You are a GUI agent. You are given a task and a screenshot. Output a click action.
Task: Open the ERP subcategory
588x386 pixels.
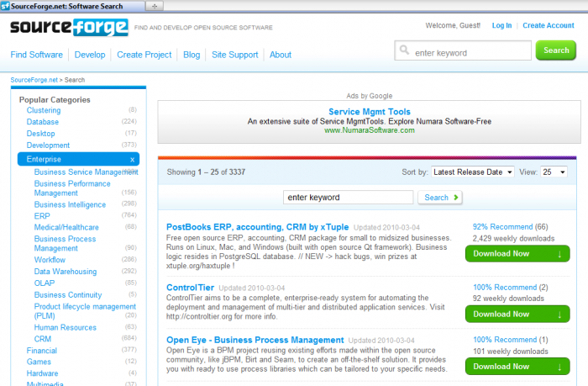42,216
